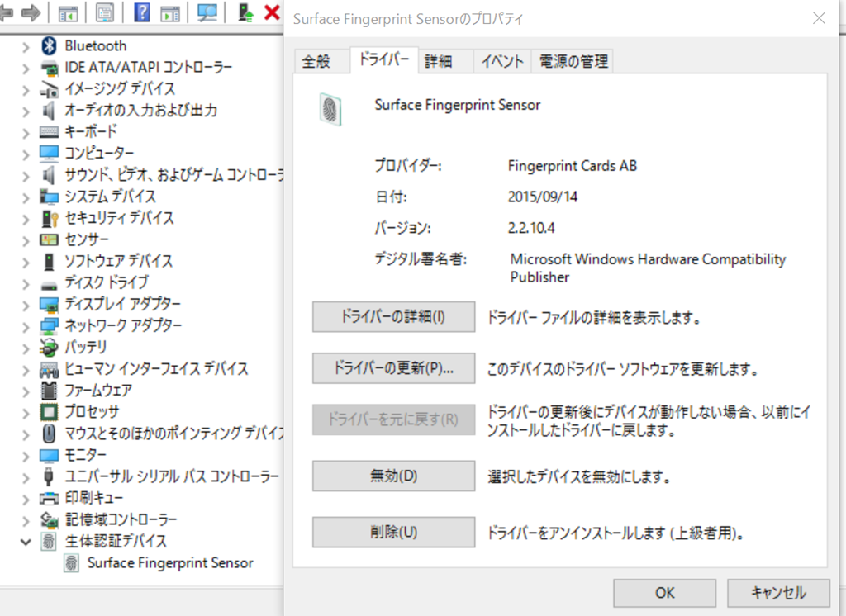Click the Bluetooth category icon
This screenshot has height=616, width=846.
(49, 46)
